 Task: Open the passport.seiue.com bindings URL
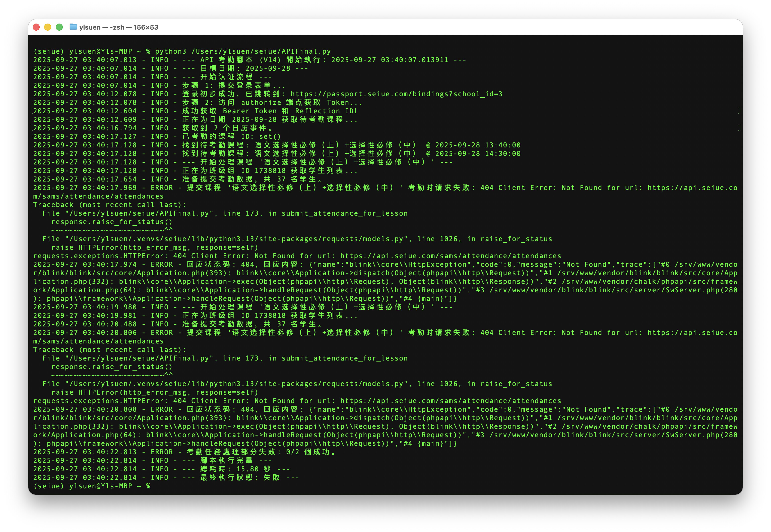(396, 94)
